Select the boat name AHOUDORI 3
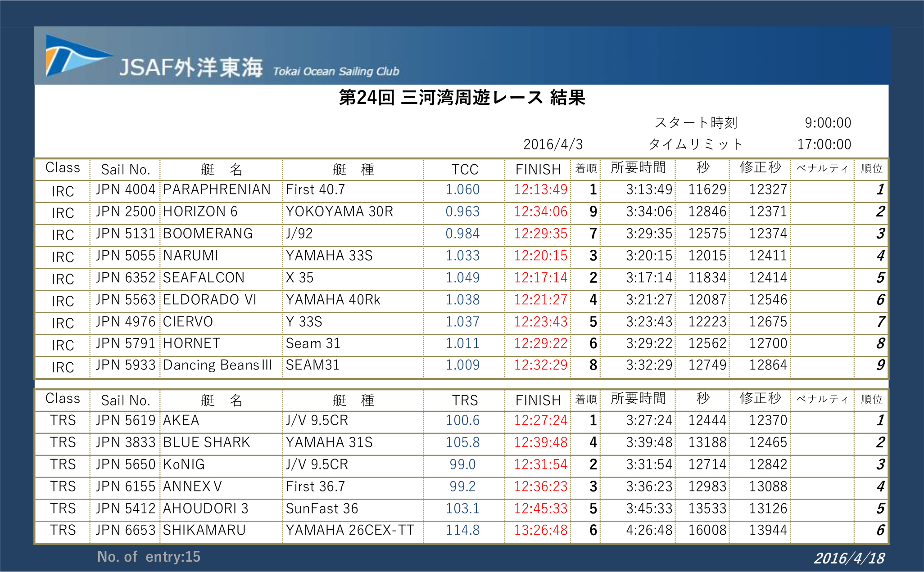Viewport: 924px width, 572px height. [205, 509]
